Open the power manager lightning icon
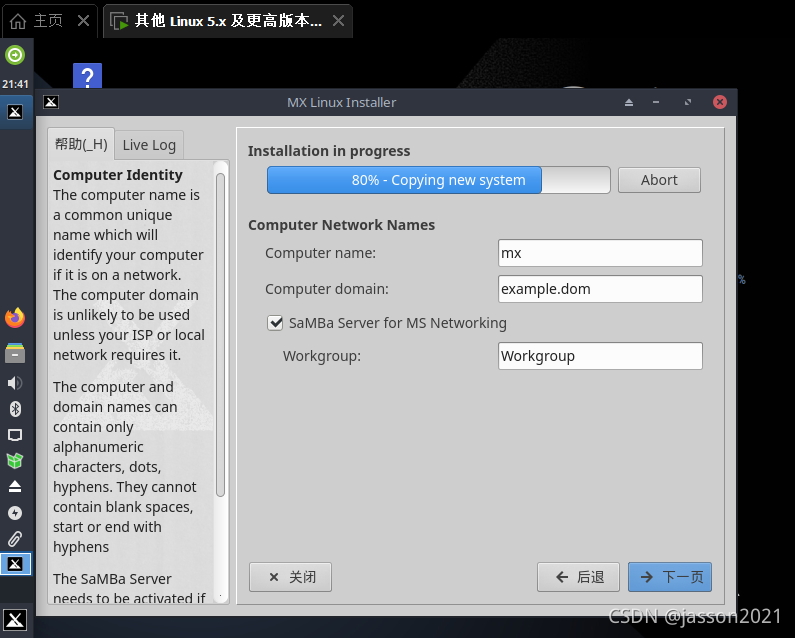The image size is (795, 638). coord(15,513)
